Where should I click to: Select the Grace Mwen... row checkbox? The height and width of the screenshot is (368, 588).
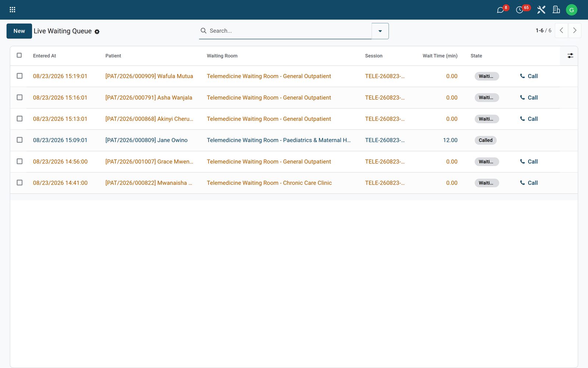coord(19,161)
